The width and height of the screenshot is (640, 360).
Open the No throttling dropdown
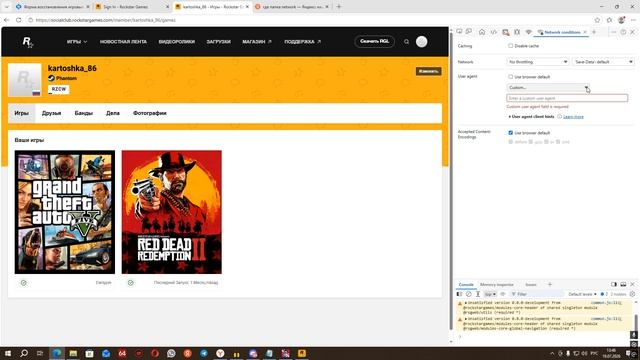538,62
